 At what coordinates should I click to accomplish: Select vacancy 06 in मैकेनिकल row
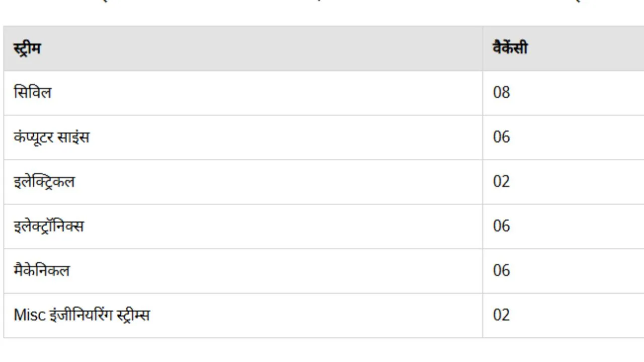563,271
